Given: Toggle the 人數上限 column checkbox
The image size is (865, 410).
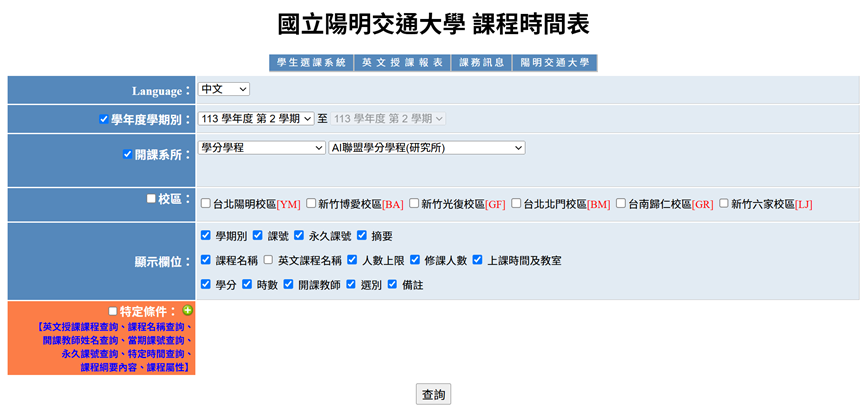Looking at the screenshot, I should tap(352, 259).
